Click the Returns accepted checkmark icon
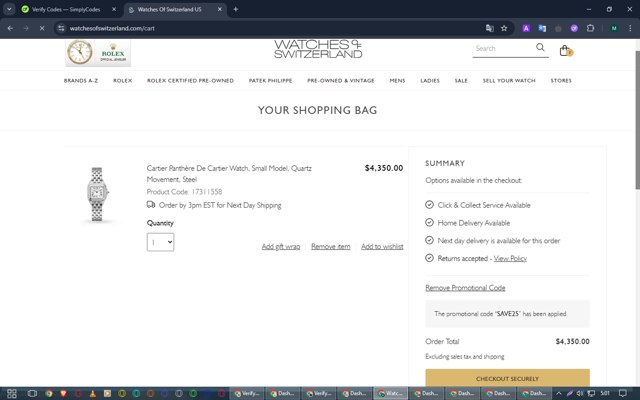This screenshot has height=400, width=640. [429, 258]
